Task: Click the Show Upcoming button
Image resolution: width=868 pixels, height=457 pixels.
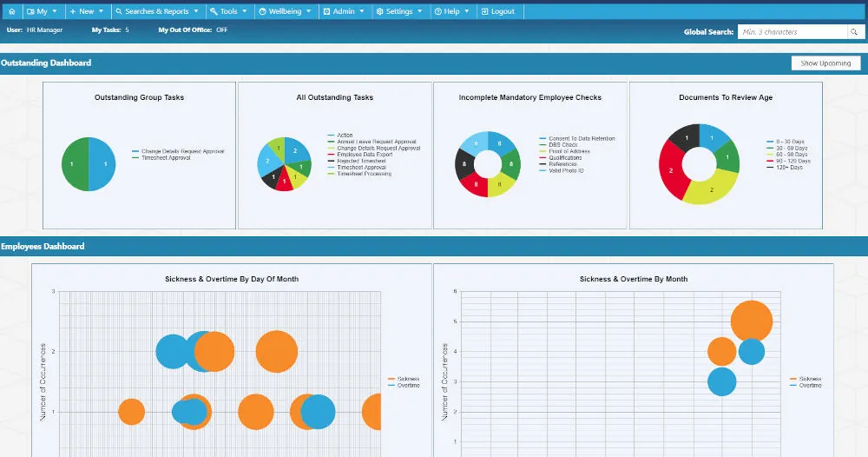Action: point(825,63)
